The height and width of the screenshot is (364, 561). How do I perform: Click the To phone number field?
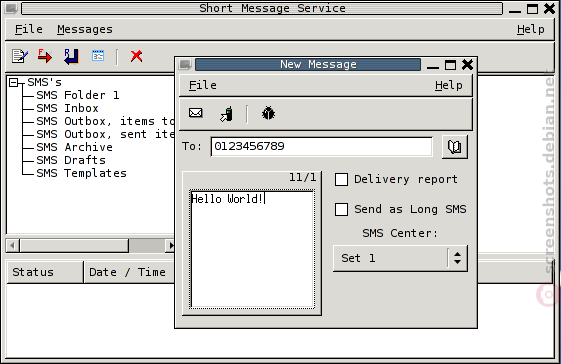point(322,147)
